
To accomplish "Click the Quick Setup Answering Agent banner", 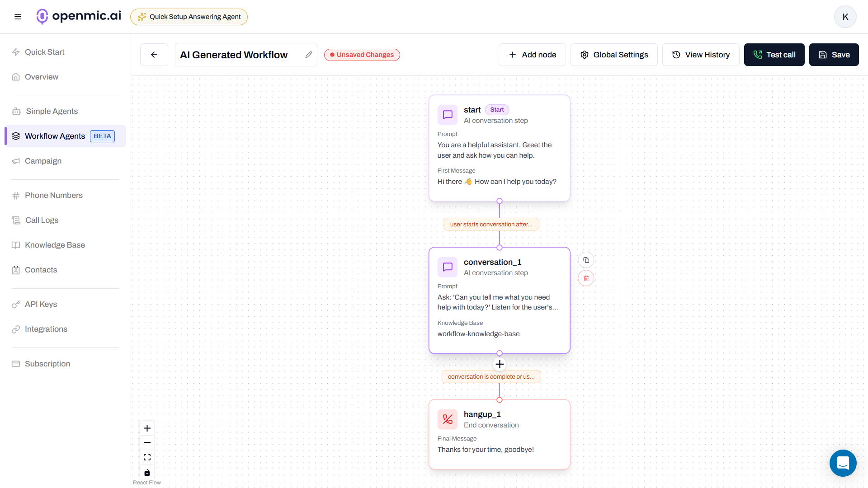I will pos(189,17).
